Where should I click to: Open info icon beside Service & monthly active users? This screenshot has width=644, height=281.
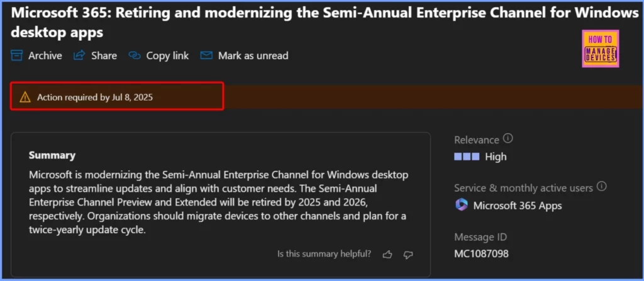602,187
